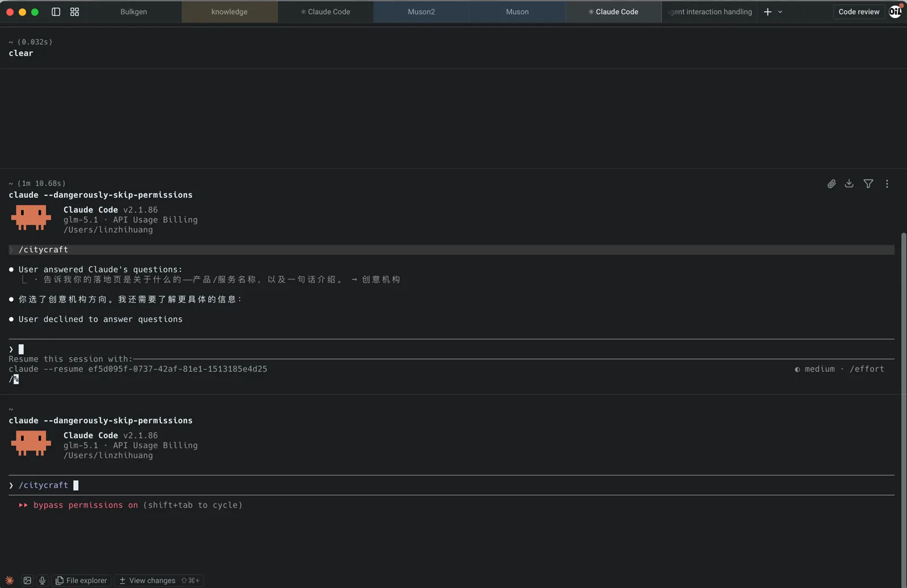Click the 'Resume this session with:' text

[x=70, y=359]
